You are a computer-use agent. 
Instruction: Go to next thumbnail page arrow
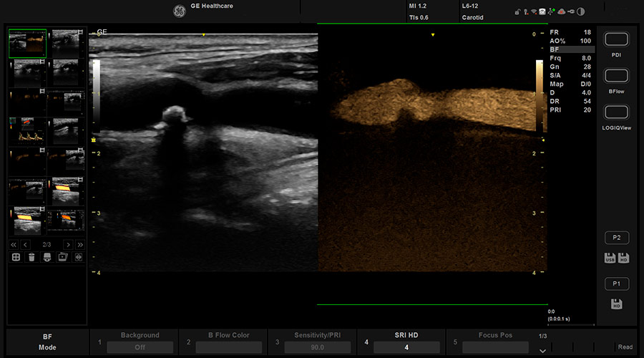coord(68,244)
